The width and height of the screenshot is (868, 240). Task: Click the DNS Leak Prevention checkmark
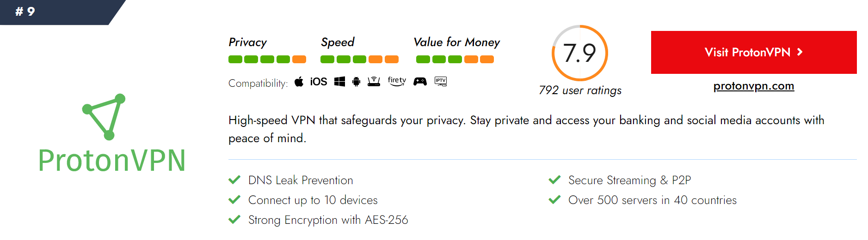tap(234, 180)
